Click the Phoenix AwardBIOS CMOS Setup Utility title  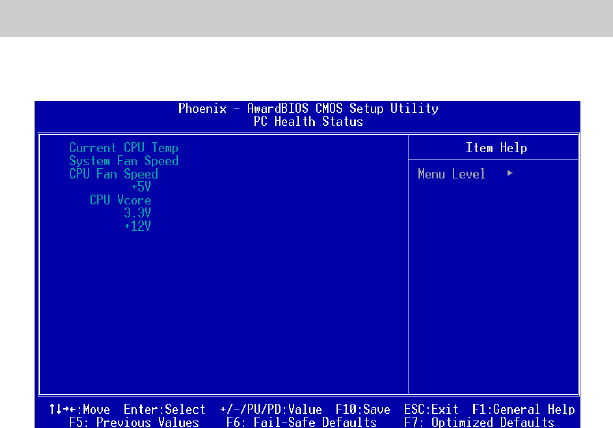[x=308, y=108]
